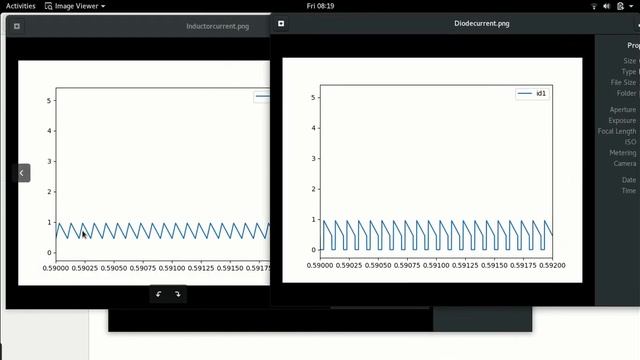Click the File Size property label
Viewport: 640px width, 360px height.
click(623, 82)
